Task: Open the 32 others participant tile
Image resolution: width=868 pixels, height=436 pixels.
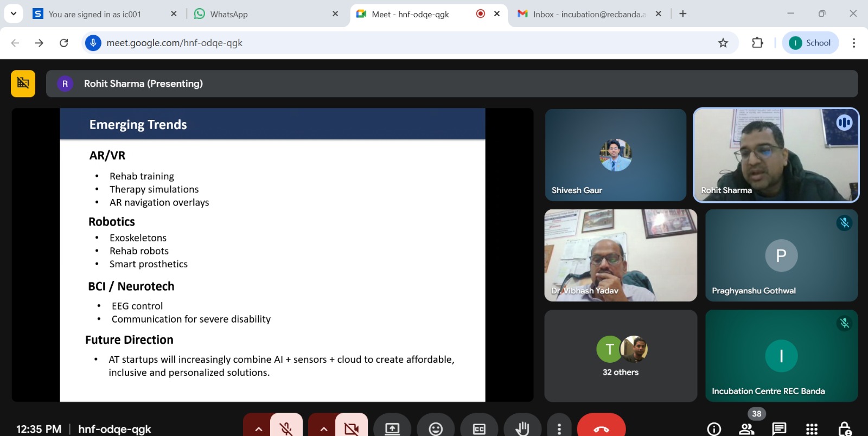Action: (620, 356)
